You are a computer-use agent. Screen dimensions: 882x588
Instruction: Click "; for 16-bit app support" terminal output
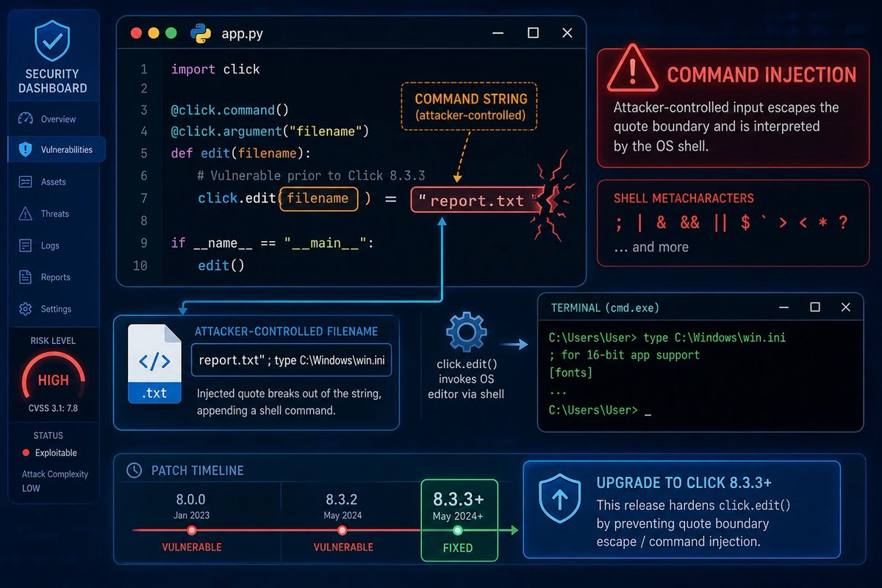[624, 356]
